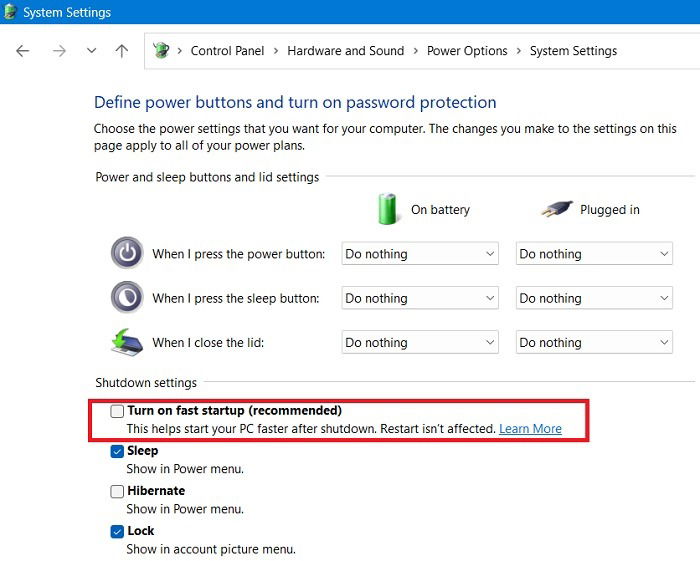Viewport: 700px width, 561px height.
Task: Uncheck the Lock checkbox
Action: (118, 531)
